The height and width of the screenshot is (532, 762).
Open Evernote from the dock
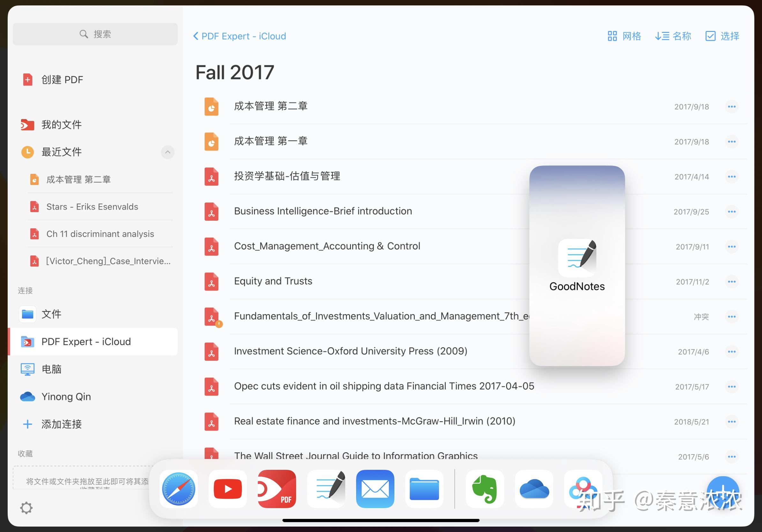click(x=485, y=489)
